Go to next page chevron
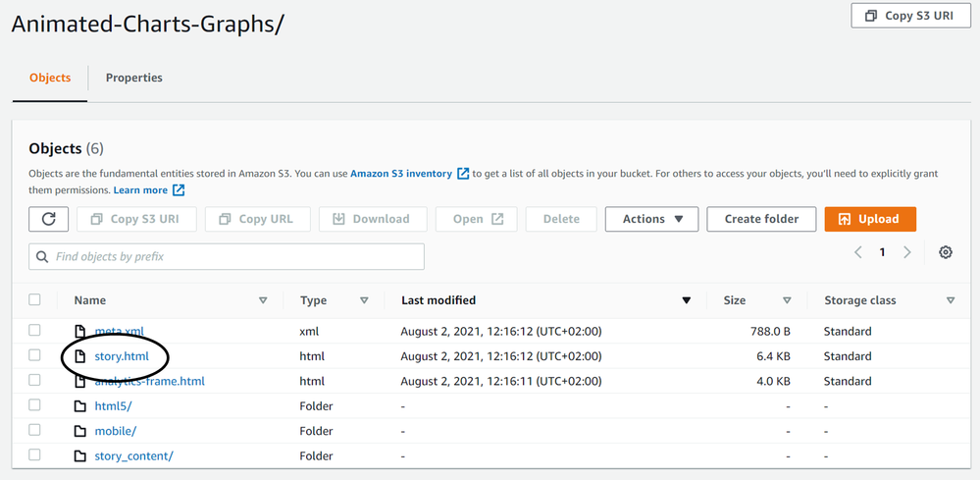This screenshot has width=980, height=480. coord(907,252)
